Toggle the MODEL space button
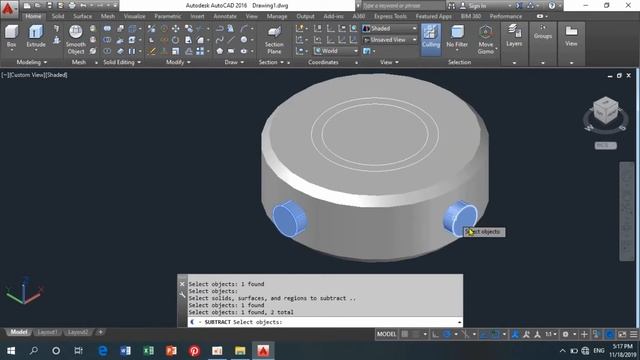Image resolution: width=640 pixels, height=360 pixels. coord(386,334)
